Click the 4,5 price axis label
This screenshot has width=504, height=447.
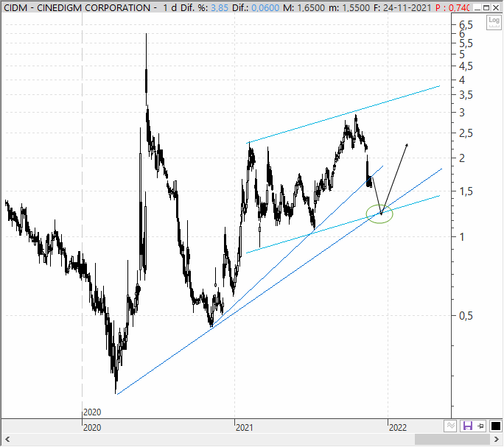tap(466, 66)
